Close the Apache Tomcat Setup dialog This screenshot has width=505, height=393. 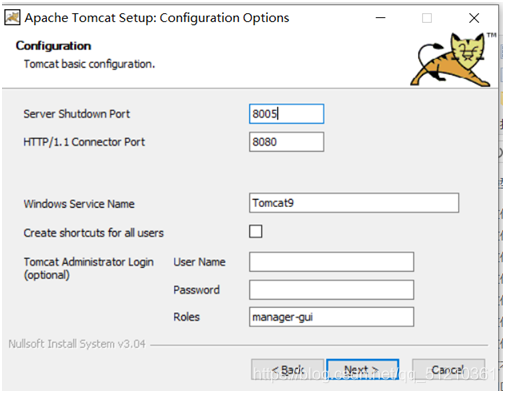[x=474, y=18]
